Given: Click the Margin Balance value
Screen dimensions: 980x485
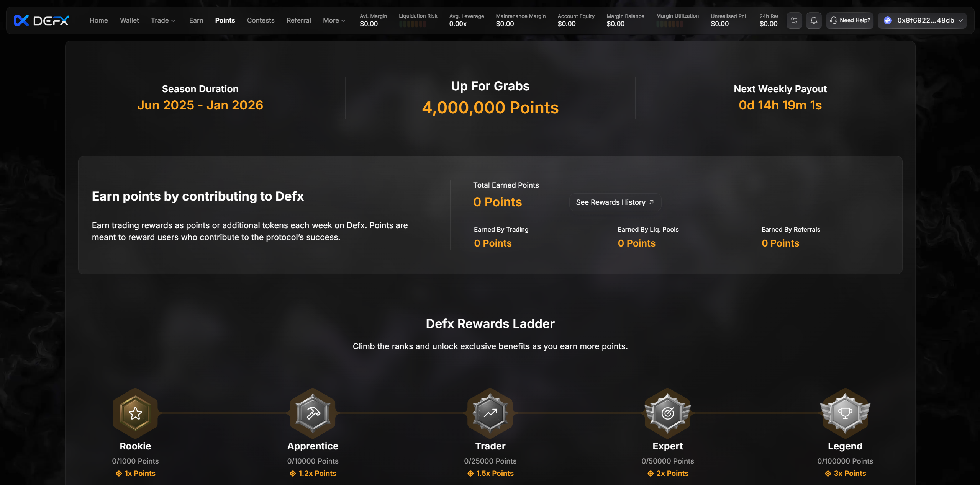Looking at the screenshot, I should click(x=616, y=24).
